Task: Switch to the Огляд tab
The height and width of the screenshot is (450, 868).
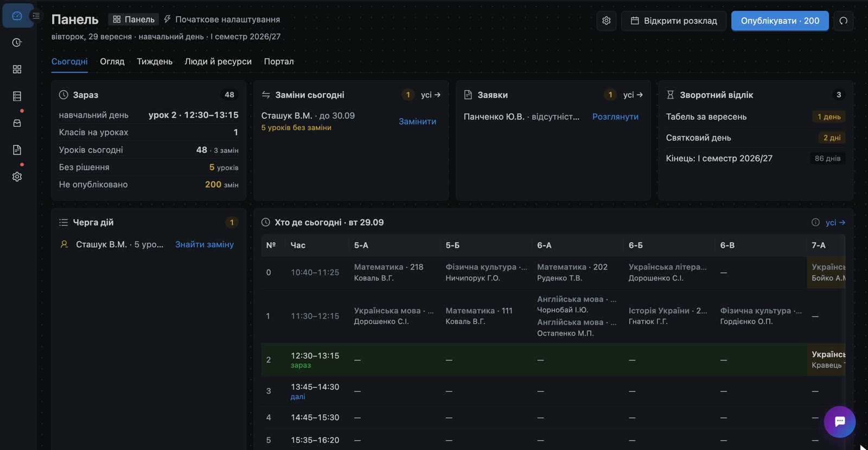Action: click(x=112, y=61)
